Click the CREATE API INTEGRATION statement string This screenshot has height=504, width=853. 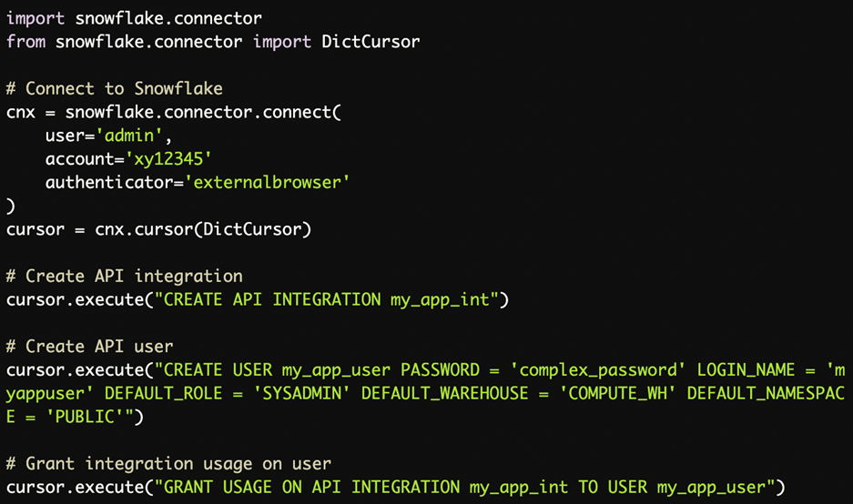coord(327,299)
